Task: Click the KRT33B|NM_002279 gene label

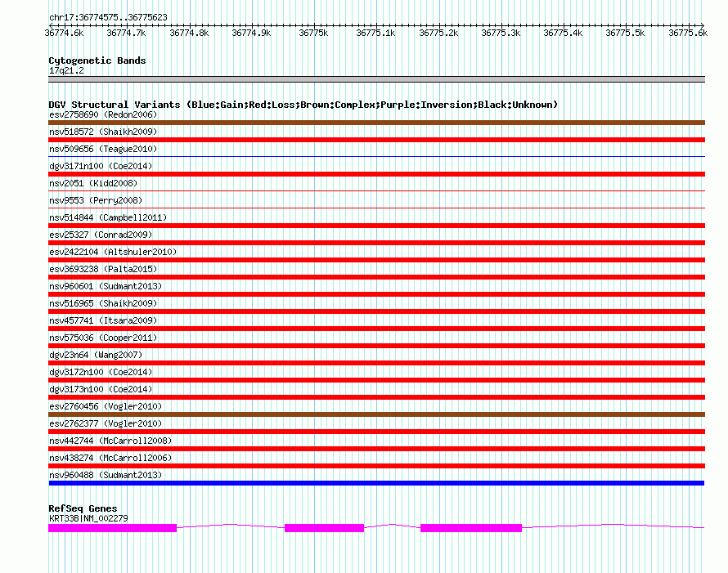Action: (x=88, y=518)
